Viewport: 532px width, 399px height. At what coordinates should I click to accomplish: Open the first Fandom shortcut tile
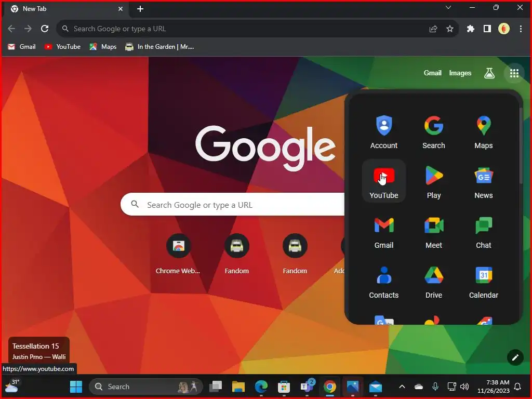pyautogui.click(x=236, y=254)
